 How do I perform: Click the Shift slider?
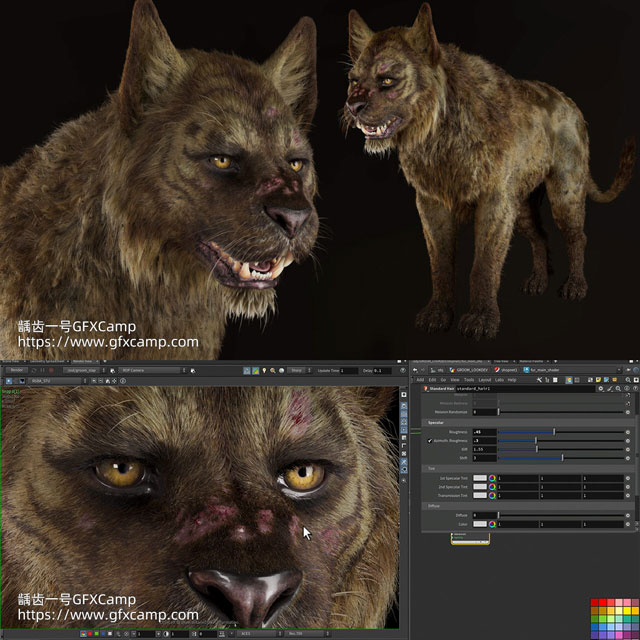[x=561, y=458]
